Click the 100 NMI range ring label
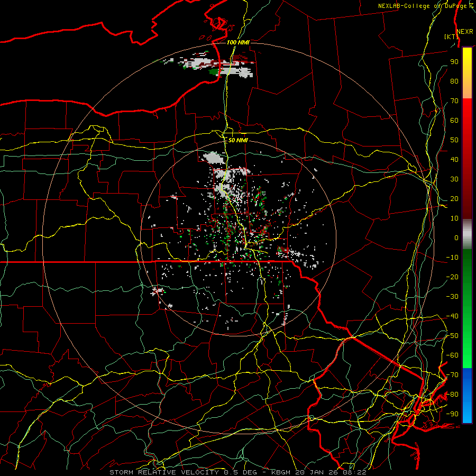 click(238, 42)
